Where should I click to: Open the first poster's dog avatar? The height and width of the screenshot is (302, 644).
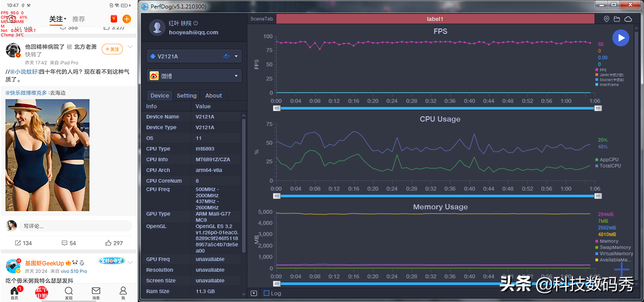13,50
